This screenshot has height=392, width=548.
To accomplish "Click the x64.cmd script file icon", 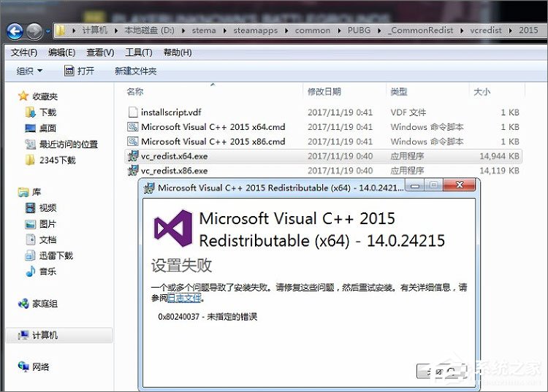I will click(133, 127).
